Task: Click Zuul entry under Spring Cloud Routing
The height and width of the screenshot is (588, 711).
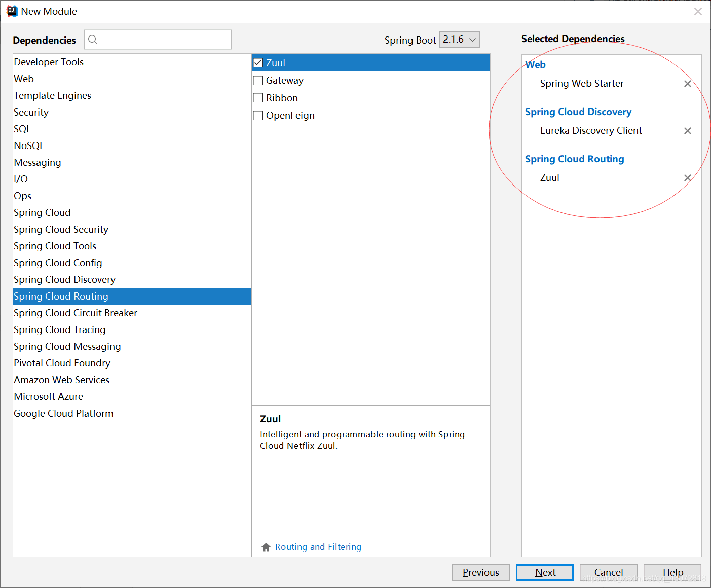Action: pos(550,177)
